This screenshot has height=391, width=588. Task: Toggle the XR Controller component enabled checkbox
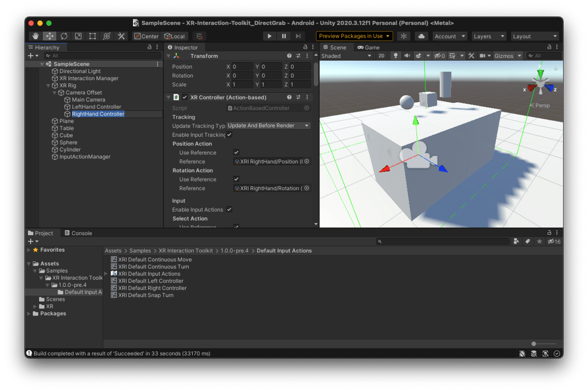click(x=185, y=98)
